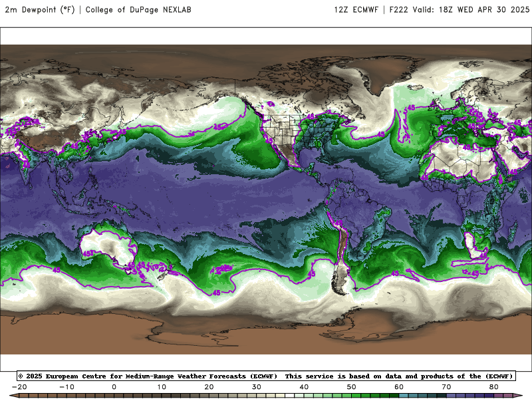
Task: Pick the green swatch below the 50 label
Action: [356, 396]
